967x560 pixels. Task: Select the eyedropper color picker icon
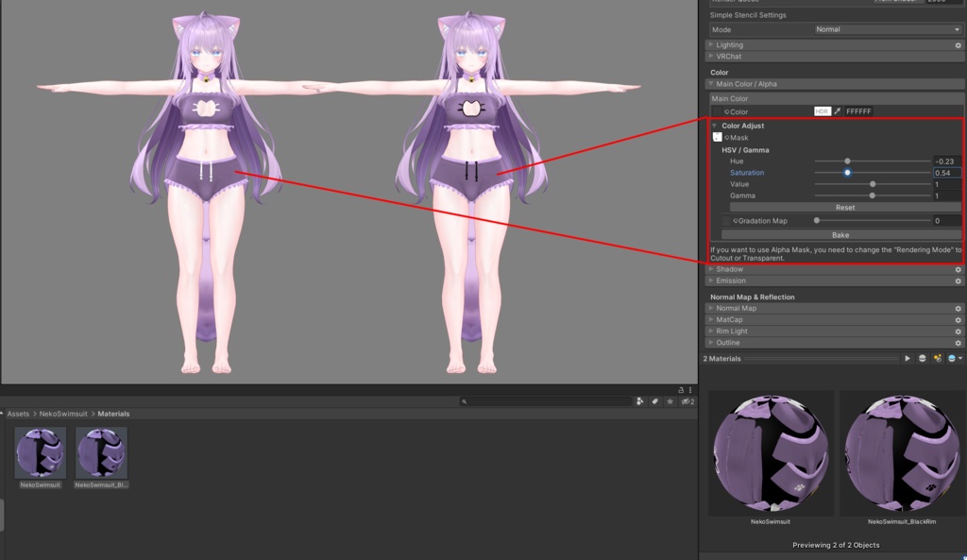838,111
